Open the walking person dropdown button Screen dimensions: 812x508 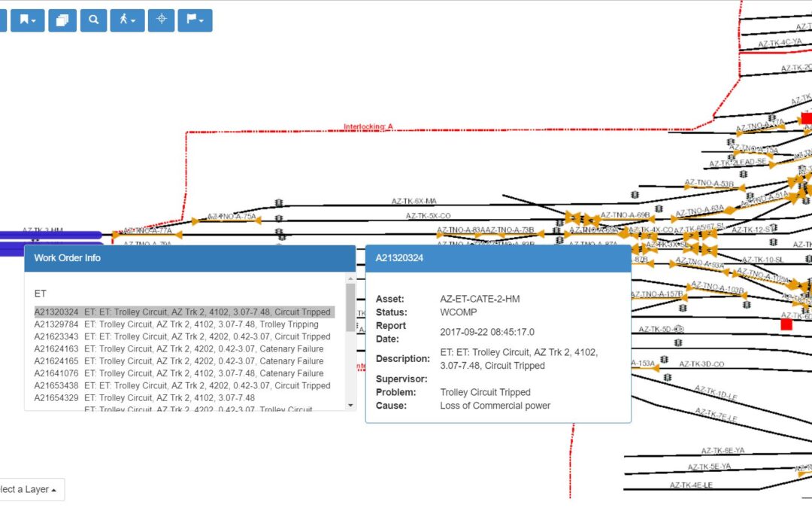127,20
